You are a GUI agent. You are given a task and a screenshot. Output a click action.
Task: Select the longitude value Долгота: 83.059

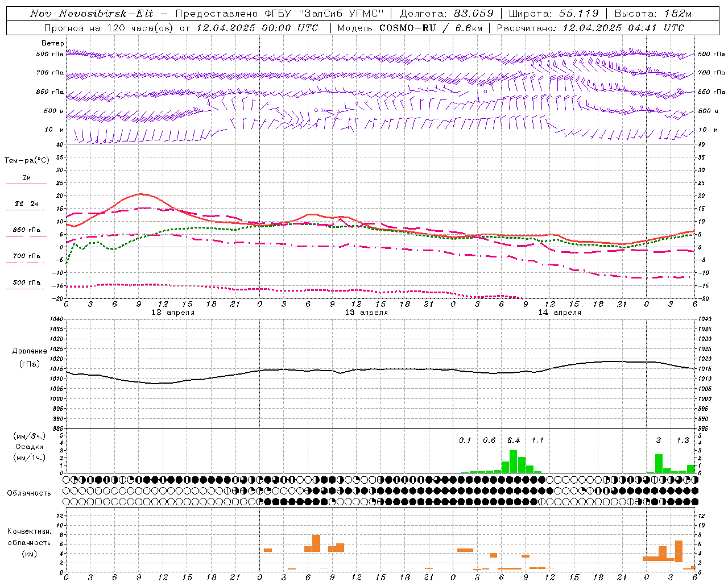coord(446,14)
